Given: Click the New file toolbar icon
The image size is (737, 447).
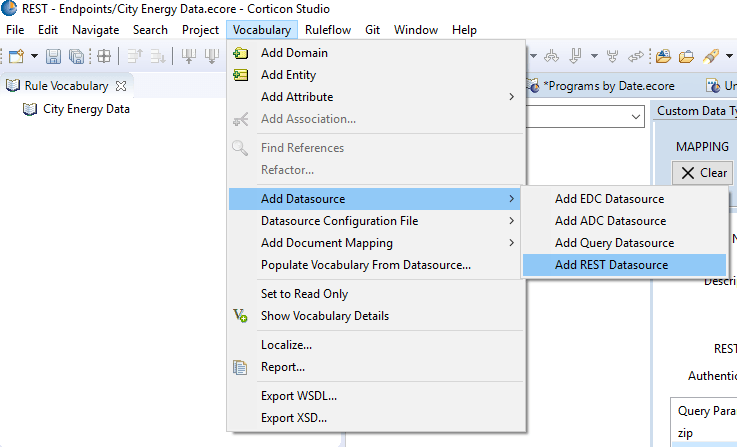Looking at the screenshot, I should [16, 56].
